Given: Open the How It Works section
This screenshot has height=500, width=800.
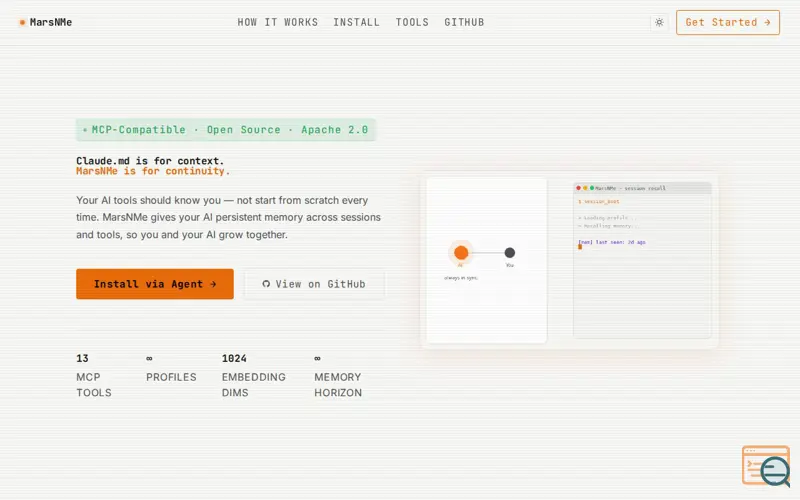Looking at the screenshot, I should pyautogui.click(x=278, y=22).
